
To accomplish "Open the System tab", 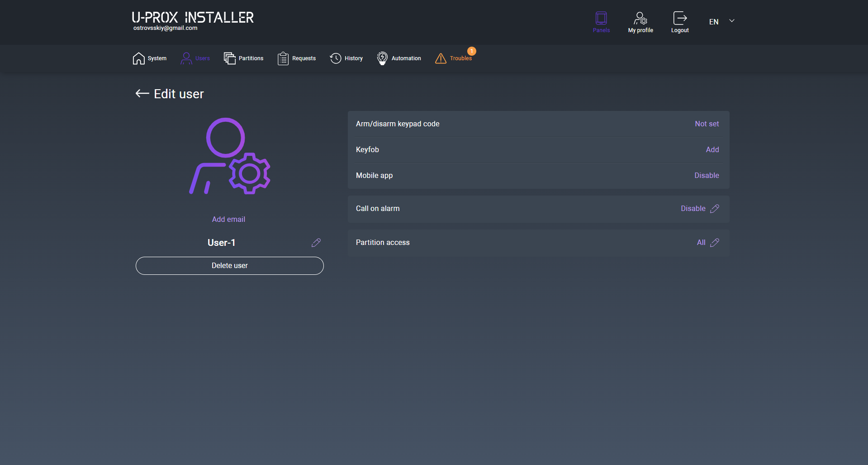I will [150, 58].
